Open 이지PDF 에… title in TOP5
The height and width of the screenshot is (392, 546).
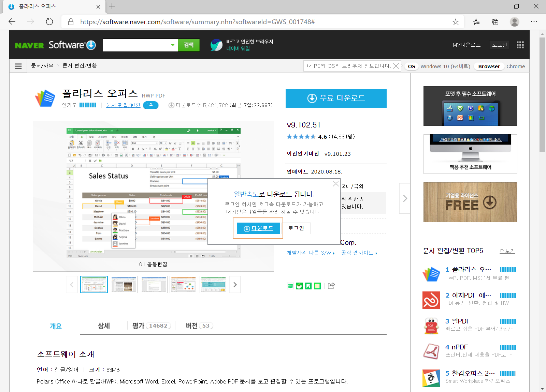[471, 296]
